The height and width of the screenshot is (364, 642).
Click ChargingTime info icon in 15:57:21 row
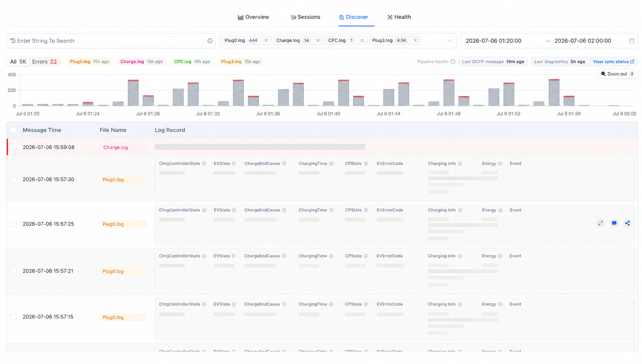pyautogui.click(x=331, y=256)
